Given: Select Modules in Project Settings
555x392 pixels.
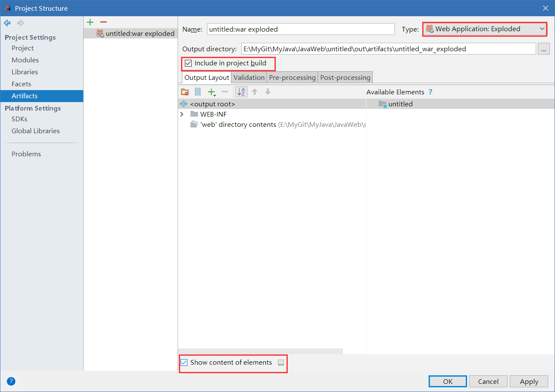Looking at the screenshot, I should pos(25,60).
